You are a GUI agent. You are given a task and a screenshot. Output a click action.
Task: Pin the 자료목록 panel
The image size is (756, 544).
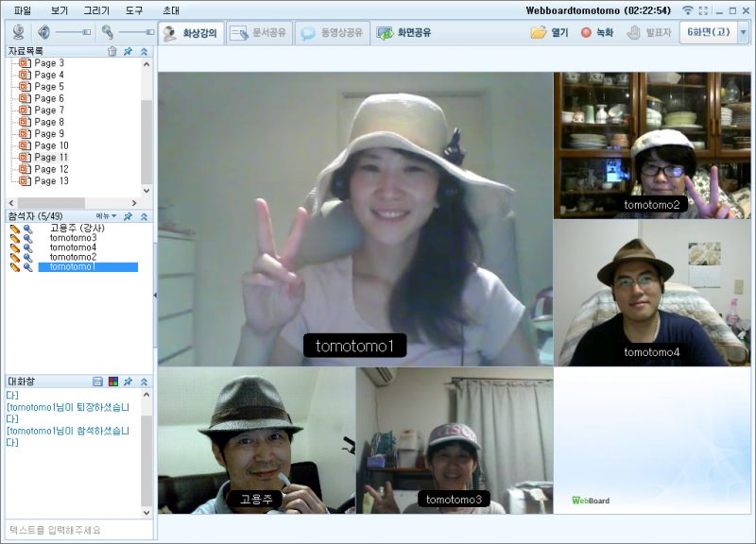point(129,51)
